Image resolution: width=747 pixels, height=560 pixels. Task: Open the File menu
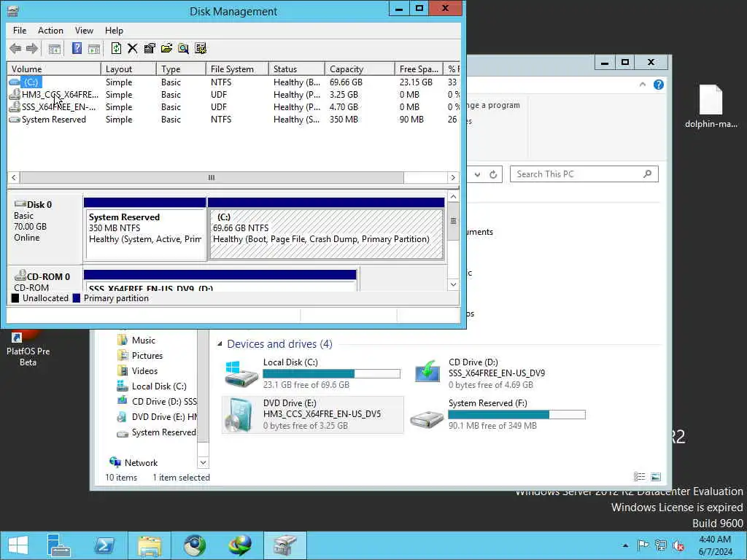click(x=20, y=31)
